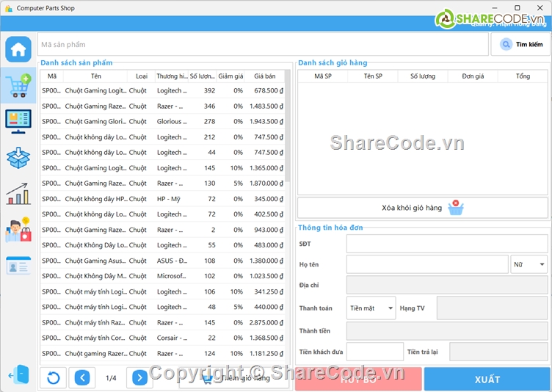Select row priced 440.000 ₫
Image resolution: width=552 pixels, height=392 pixels.
(162, 307)
